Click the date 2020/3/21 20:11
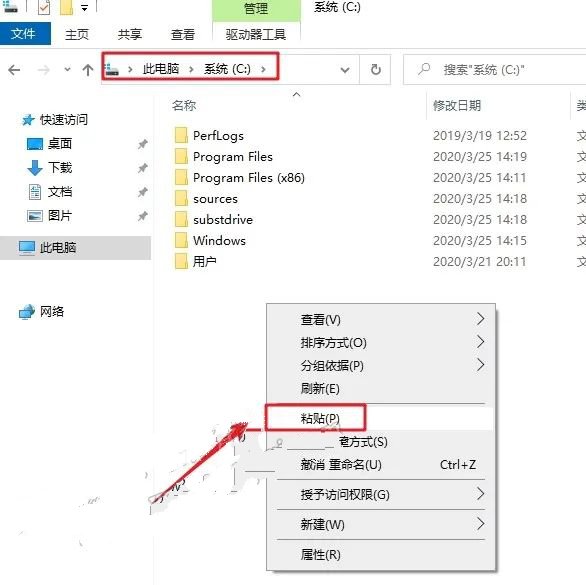The width and height of the screenshot is (586, 585). (x=479, y=262)
